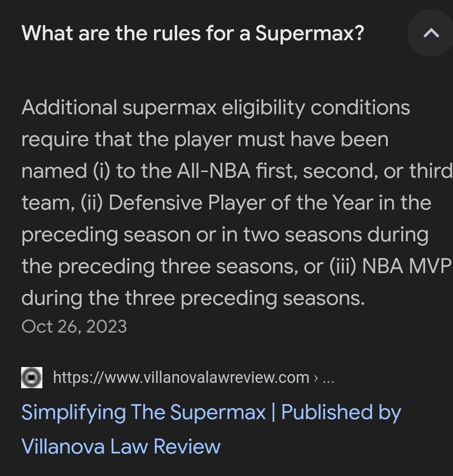453x476 pixels.
Task: Open the villanovalawreview.com URL
Action: pos(181,378)
